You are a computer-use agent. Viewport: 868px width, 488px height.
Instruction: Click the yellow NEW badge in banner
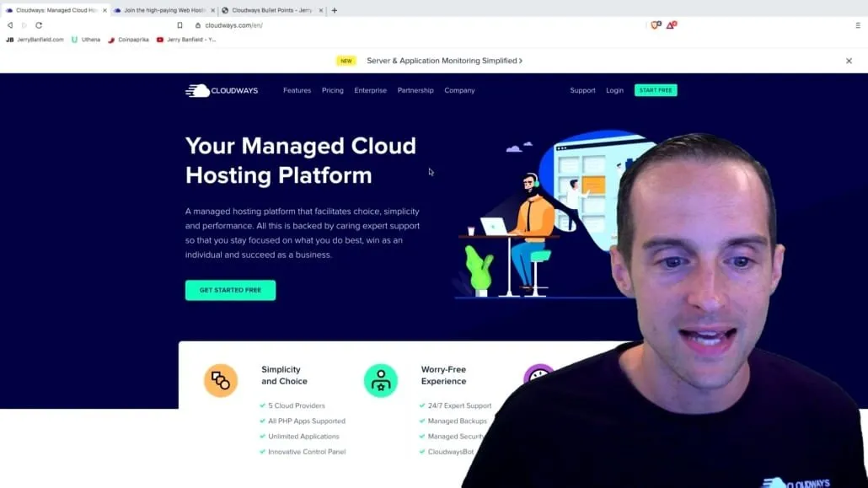pyautogui.click(x=346, y=61)
